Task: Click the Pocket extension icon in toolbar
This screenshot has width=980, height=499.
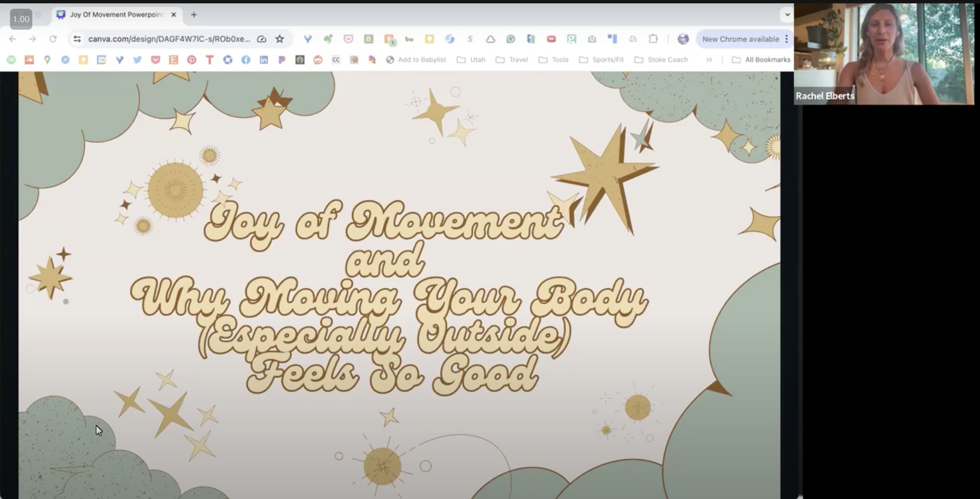Action: pyautogui.click(x=348, y=39)
